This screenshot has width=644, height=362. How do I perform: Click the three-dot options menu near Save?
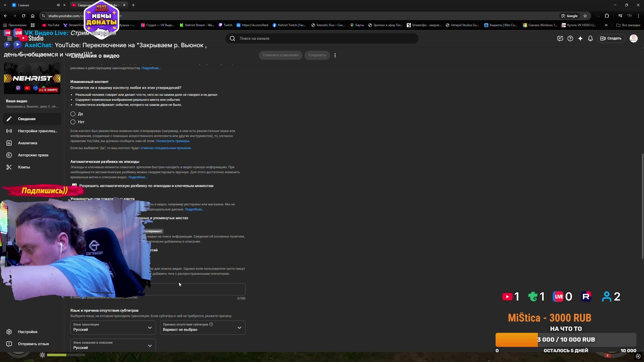point(335,55)
